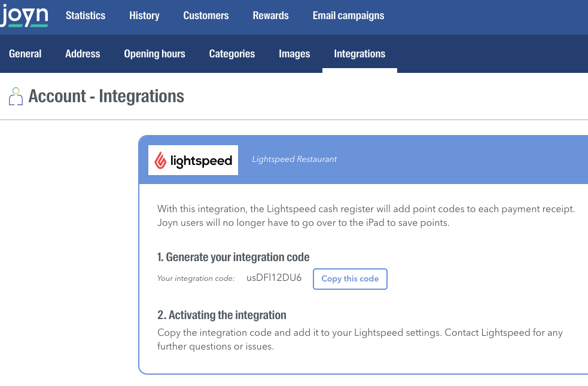
Task: Open the Statistics menu
Action: coord(86,16)
